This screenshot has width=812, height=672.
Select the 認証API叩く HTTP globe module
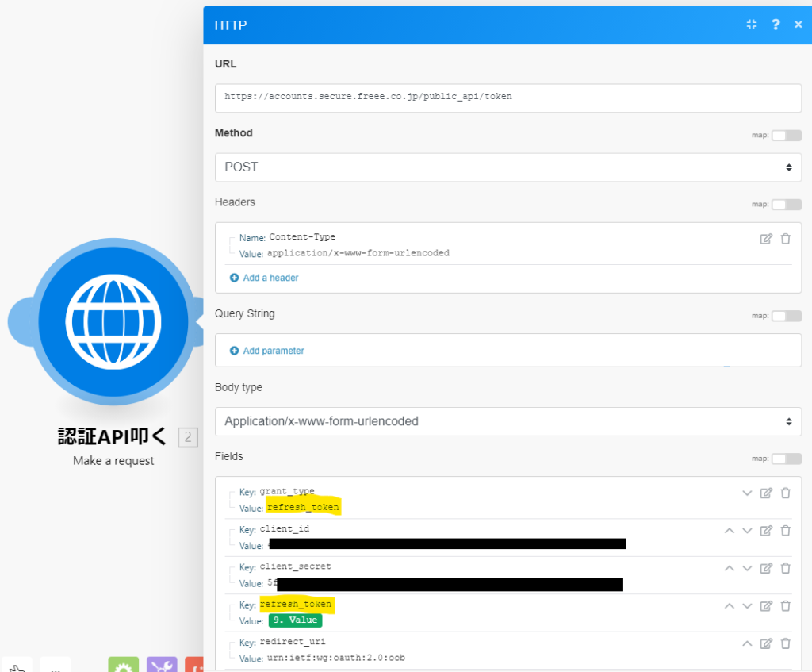coord(113,322)
